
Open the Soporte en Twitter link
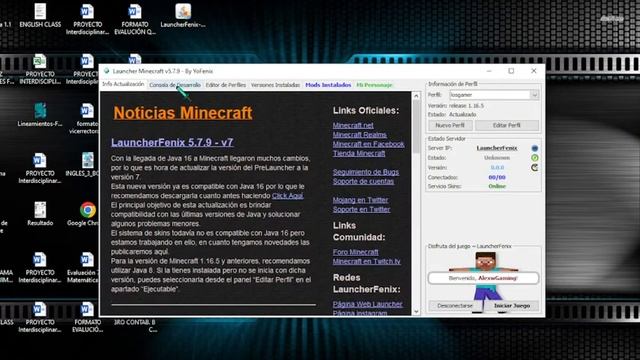click(361, 209)
